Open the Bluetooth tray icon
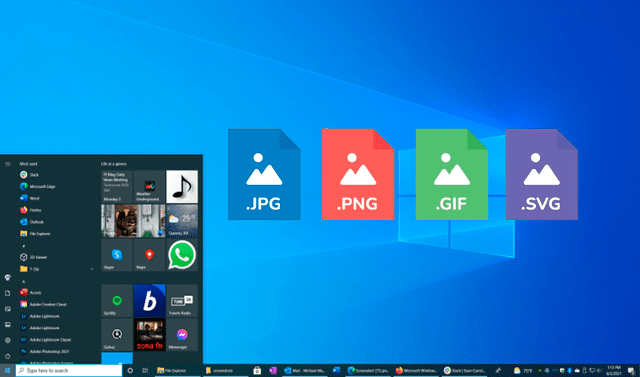 point(569,370)
